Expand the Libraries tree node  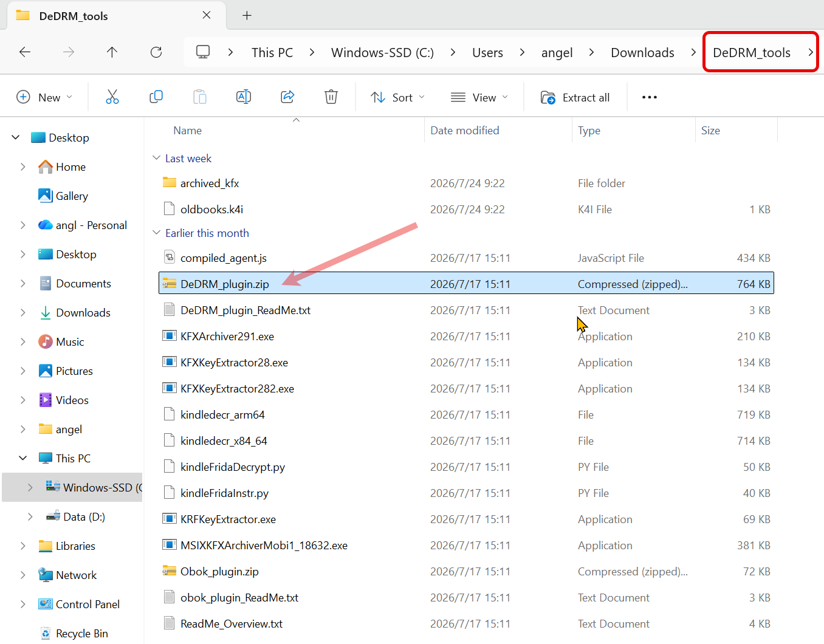click(23, 546)
